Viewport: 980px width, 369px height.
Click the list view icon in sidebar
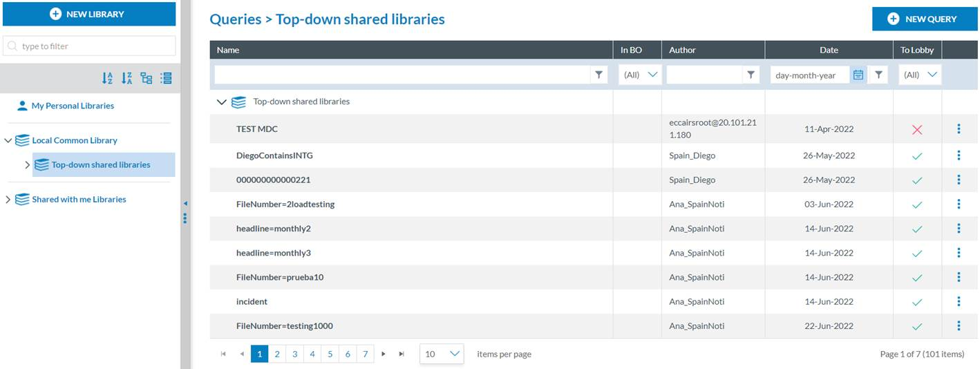[166, 79]
